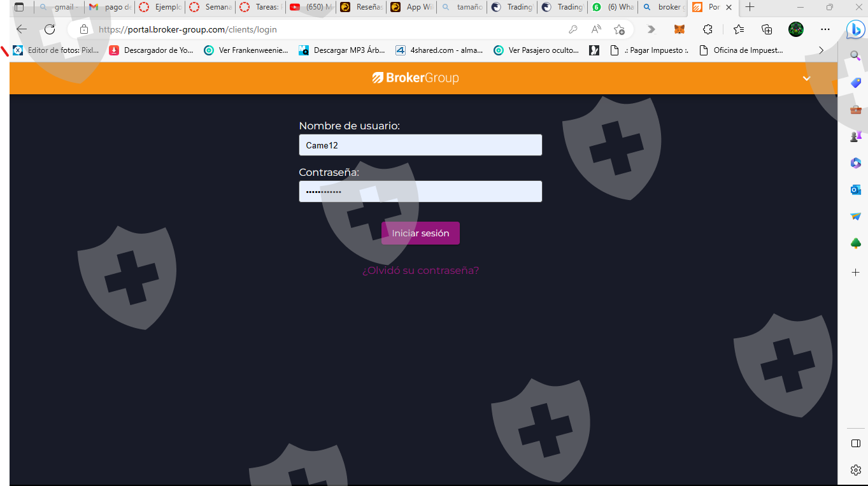This screenshot has width=868, height=486.
Task: Click the Iniciar sesión button
Action: 420,233
